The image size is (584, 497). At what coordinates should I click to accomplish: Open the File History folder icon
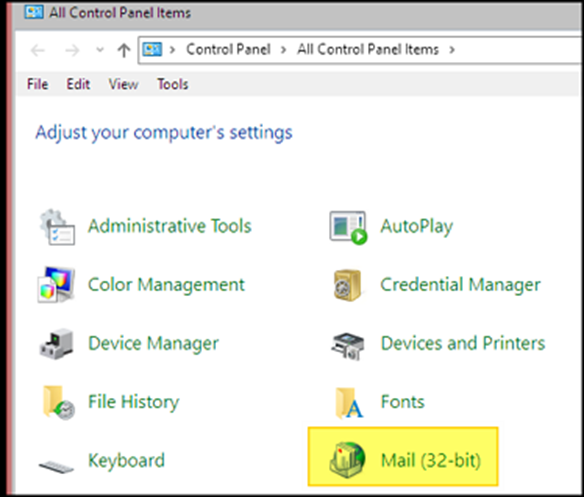coord(58,403)
